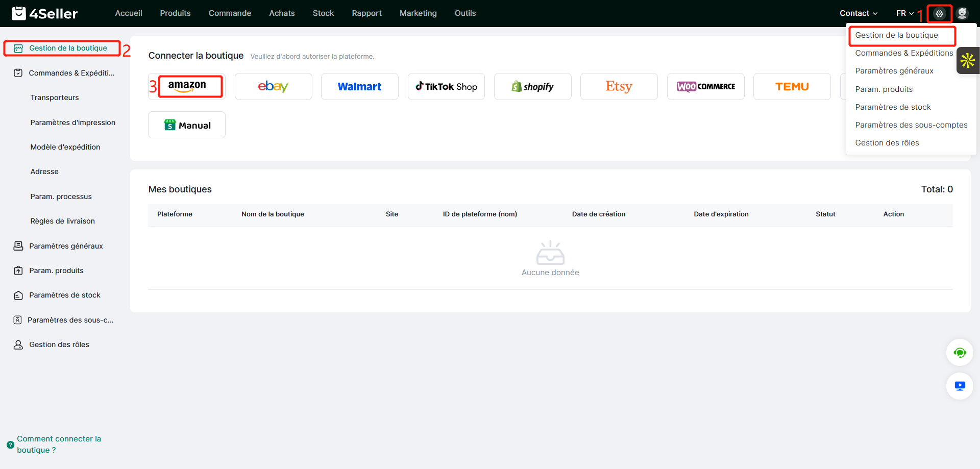Screen dimensions: 980x469
Task: Select the eBay platform logo
Action: (x=273, y=86)
